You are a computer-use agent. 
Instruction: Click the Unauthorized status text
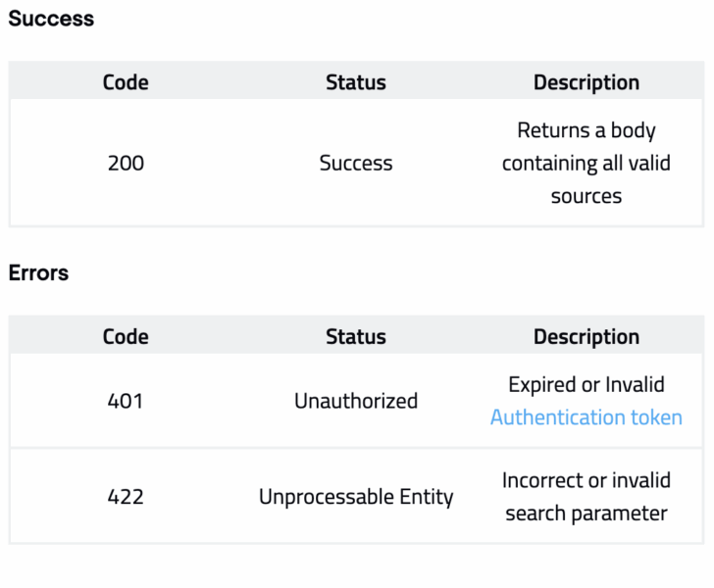(x=355, y=401)
